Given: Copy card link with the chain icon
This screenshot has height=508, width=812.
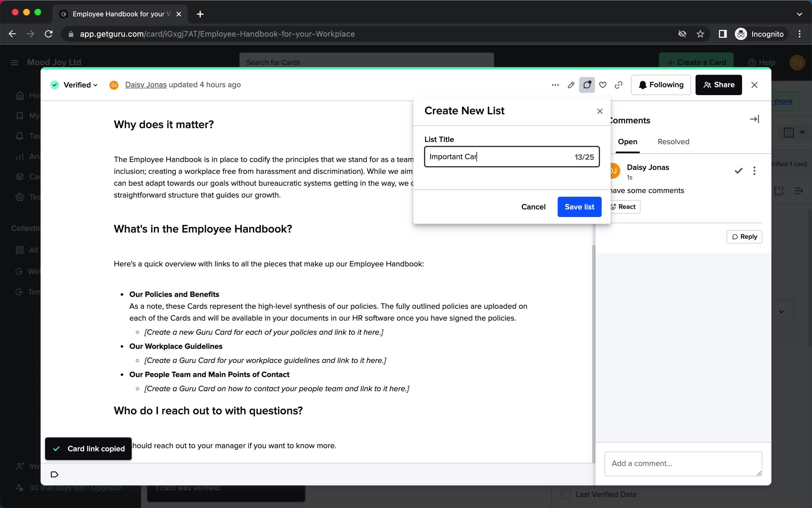Looking at the screenshot, I should pos(618,85).
